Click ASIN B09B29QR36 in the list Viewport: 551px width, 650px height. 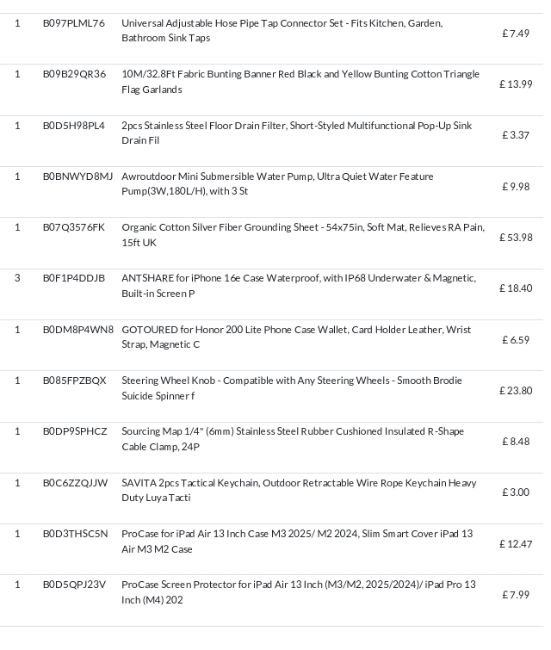(x=74, y=74)
